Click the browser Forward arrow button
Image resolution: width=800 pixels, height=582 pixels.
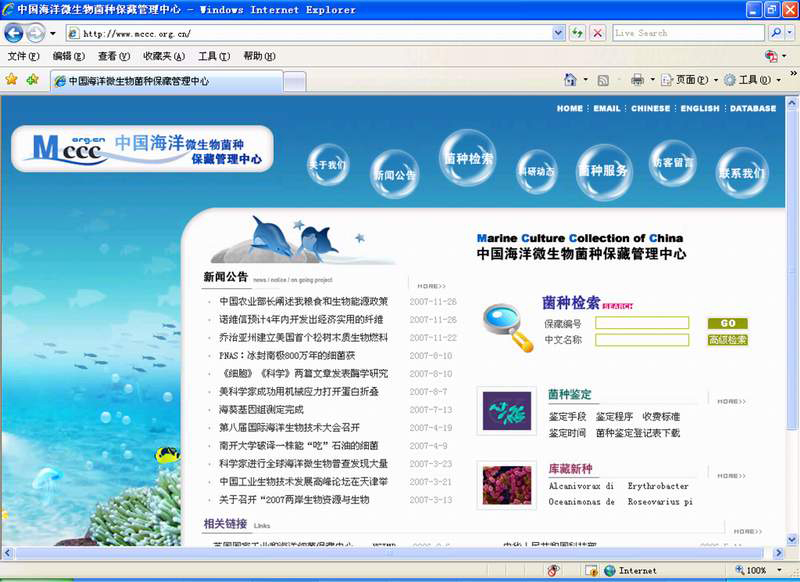35,34
